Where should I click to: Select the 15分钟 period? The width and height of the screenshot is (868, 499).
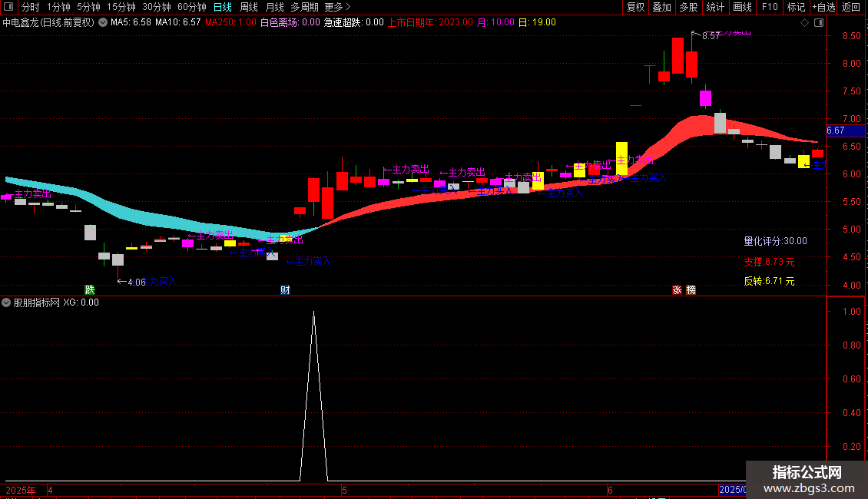coord(121,7)
